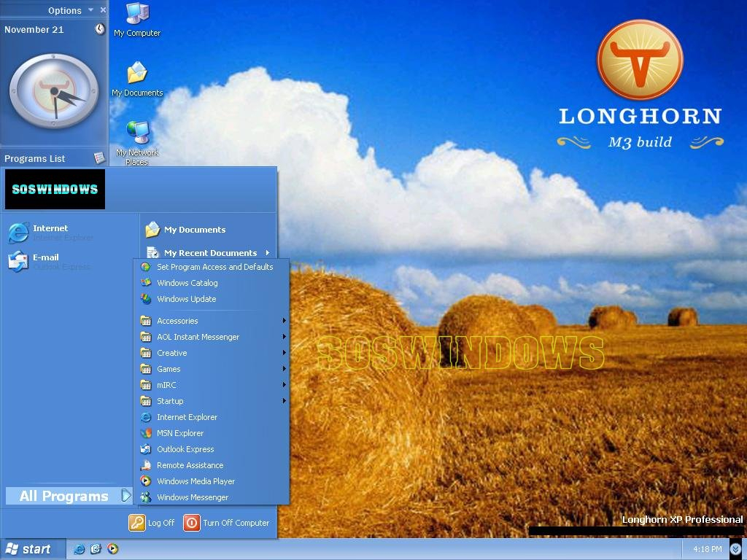Launch MSN Explorer
Image resolution: width=747 pixels, height=560 pixels.
[212, 433]
